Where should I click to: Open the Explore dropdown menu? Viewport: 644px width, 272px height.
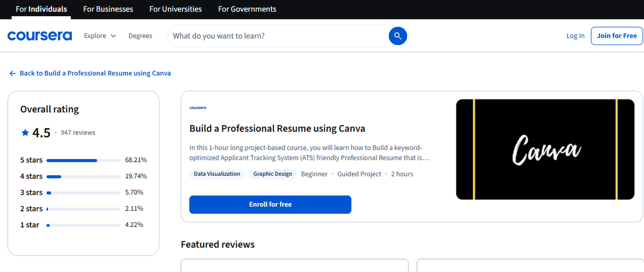tap(100, 36)
